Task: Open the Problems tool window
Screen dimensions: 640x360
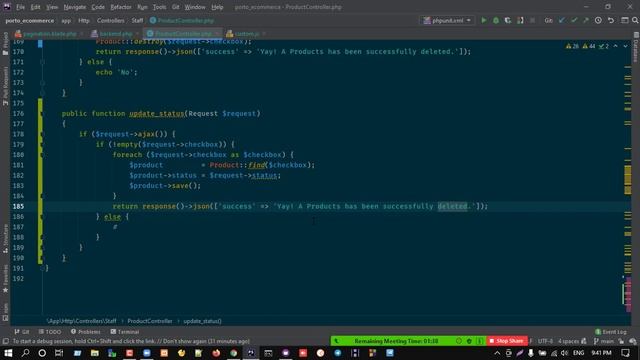Action: click(x=85, y=332)
